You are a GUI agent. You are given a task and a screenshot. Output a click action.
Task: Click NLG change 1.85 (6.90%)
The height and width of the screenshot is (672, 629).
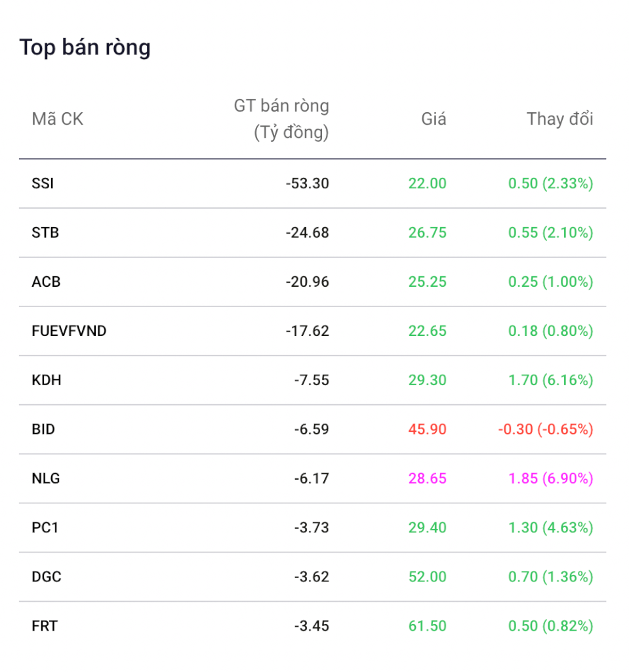[550, 478]
